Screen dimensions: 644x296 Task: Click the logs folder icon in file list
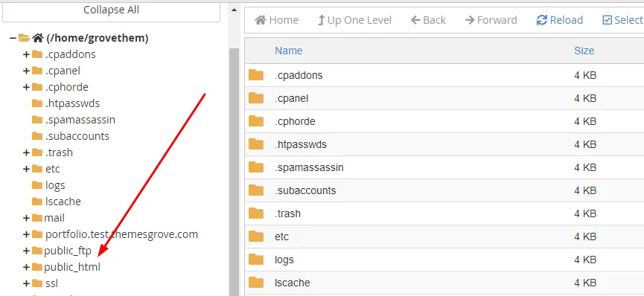coord(256,260)
